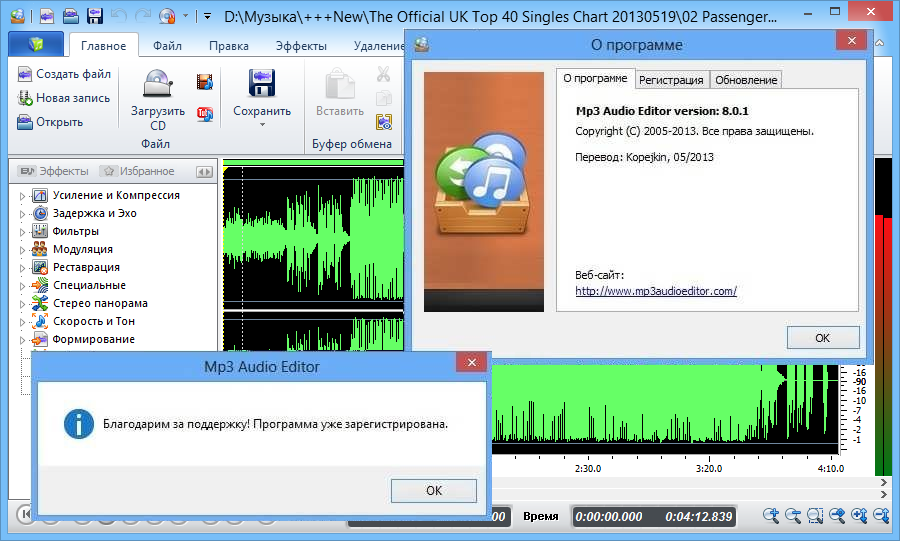Expand the Специальные tree node
The height and width of the screenshot is (541, 900).
(22, 286)
